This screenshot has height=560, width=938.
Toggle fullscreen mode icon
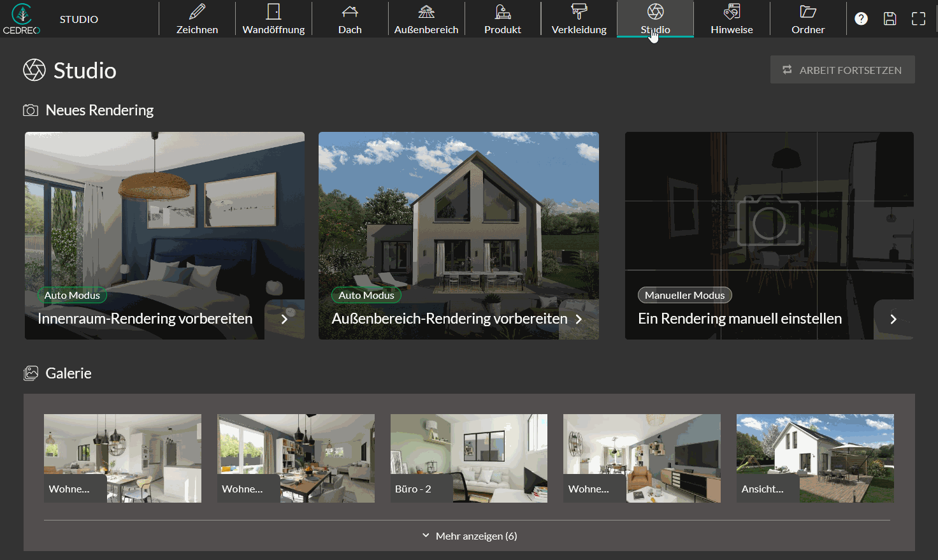tap(918, 19)
